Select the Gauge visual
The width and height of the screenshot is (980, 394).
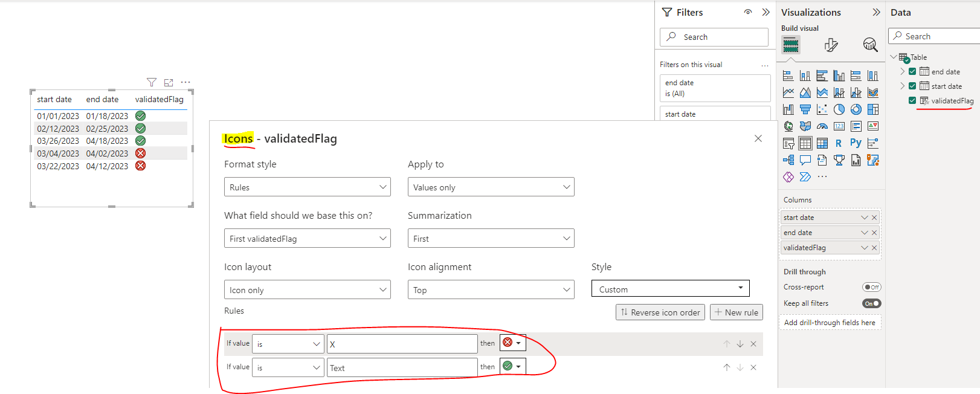pyautogui.click(x=822, y=126)
